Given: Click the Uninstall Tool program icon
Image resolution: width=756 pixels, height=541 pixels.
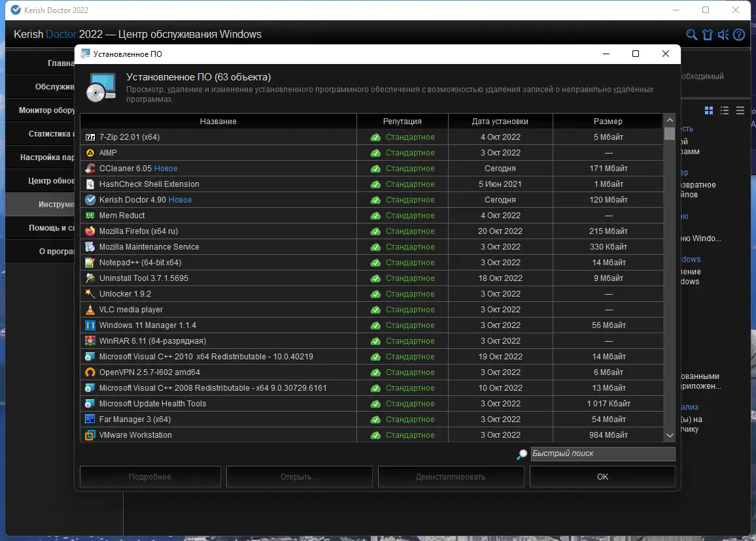Looking at the screenshot, I should click(90, 278).
